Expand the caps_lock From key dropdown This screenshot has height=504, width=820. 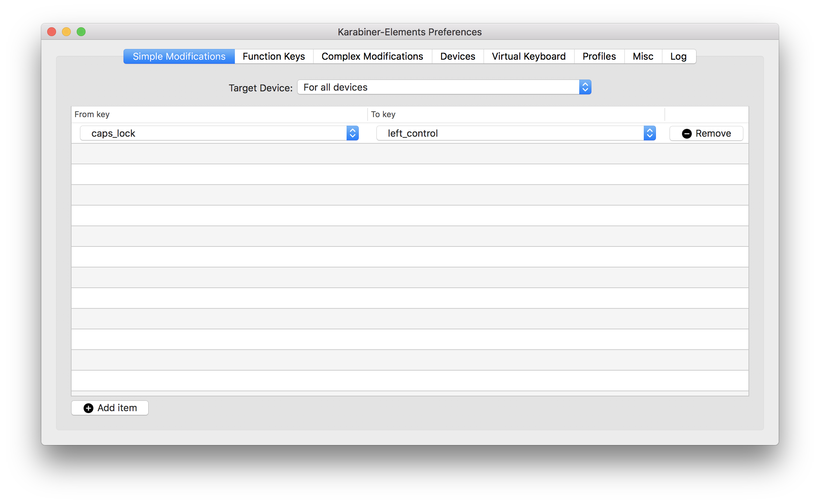(352, 133)
